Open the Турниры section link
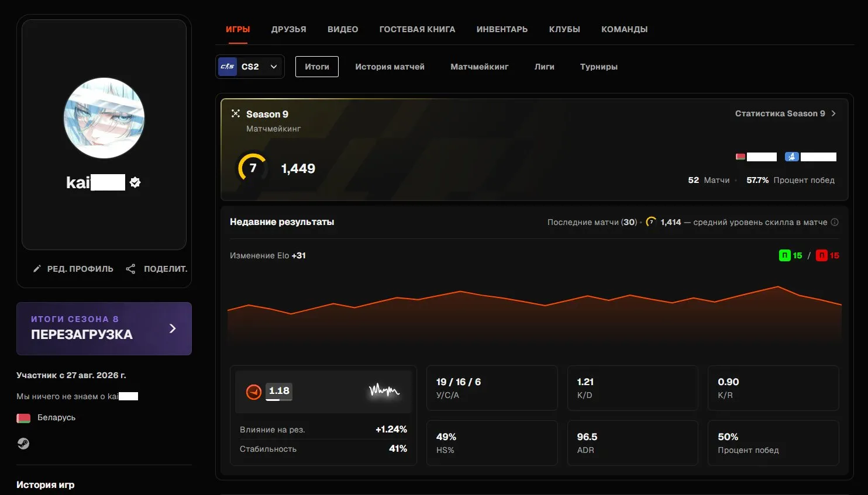 [x=599, y=67]
